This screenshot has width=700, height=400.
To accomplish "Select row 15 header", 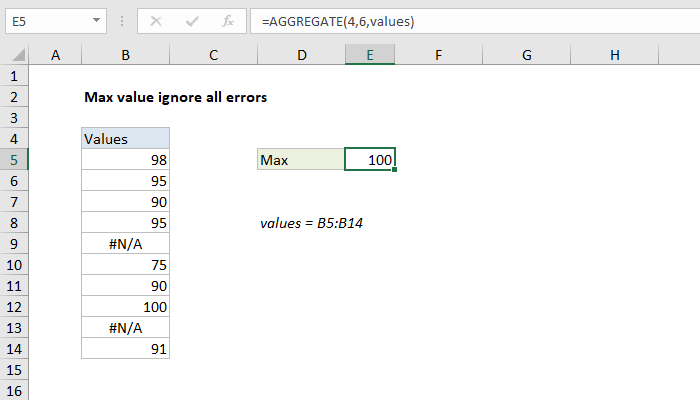I will [x=14, y=370].
